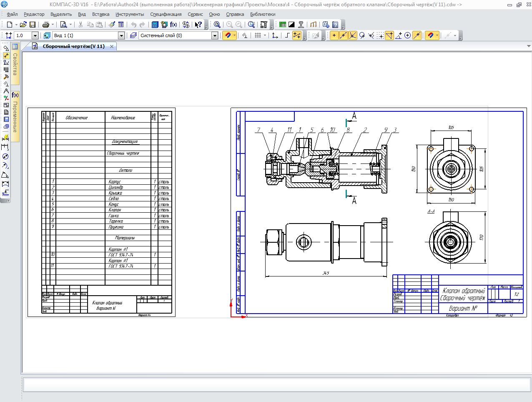This screenshot has height=402, width=532.
Task: Click the Save document icon
Action: tap(33, 25)
